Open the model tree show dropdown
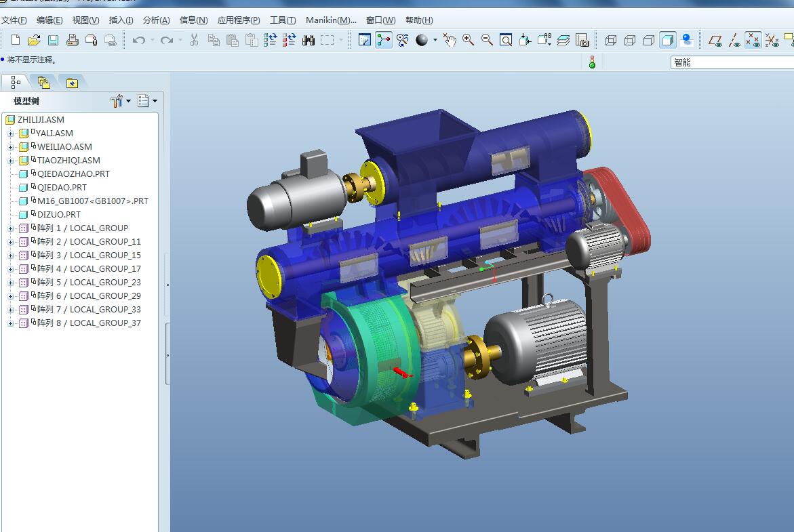794x532 pixels. (147, 101)
